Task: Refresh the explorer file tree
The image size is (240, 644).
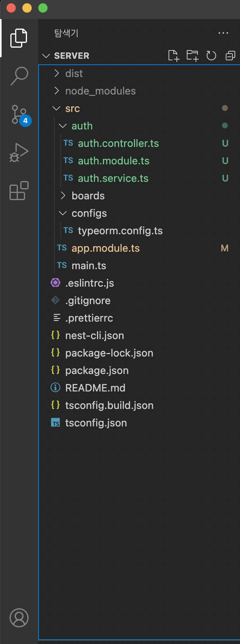Action: tap(211, 56)
